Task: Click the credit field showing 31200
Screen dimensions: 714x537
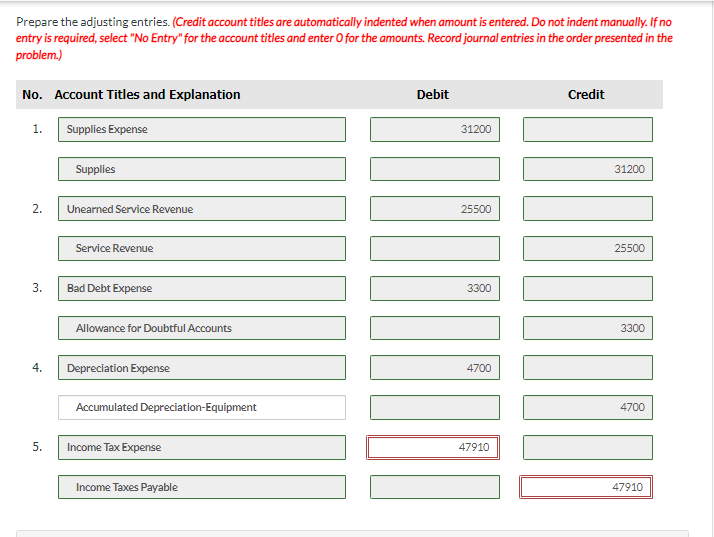Action: pos(588,169)
